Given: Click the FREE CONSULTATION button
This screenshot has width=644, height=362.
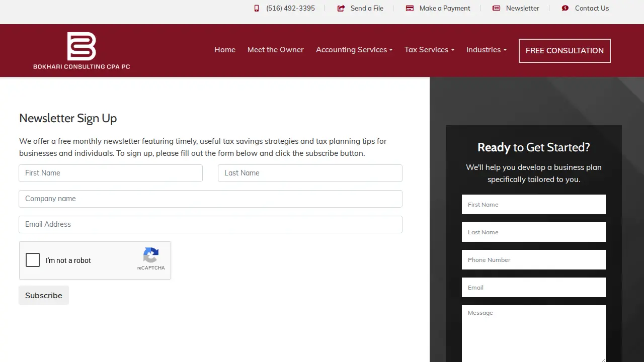Looking at the screenshot, I should pos(565,51).
